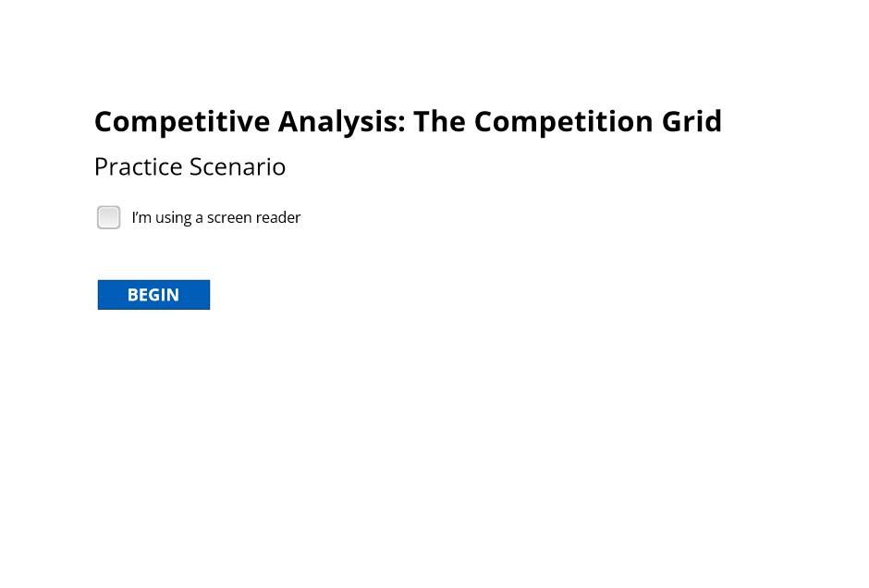Click the word "Grid" in the title
The height and width of the screenshot is (588, 869).
point(692,121)
